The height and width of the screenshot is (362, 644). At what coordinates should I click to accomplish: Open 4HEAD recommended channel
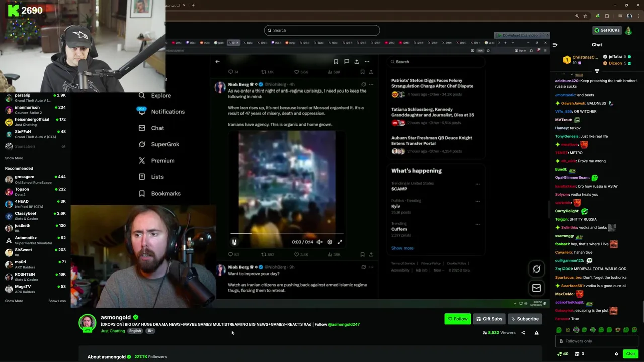pos(35,204)
